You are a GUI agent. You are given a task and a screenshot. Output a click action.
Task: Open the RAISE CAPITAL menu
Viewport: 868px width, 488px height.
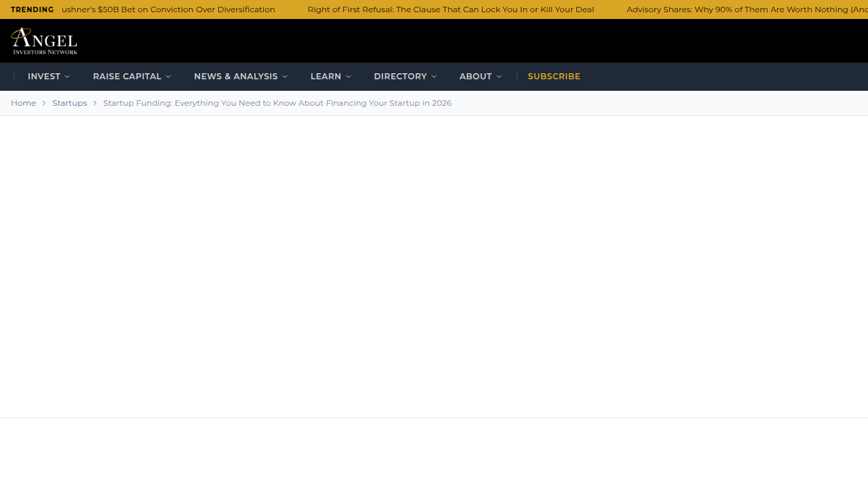132,77
